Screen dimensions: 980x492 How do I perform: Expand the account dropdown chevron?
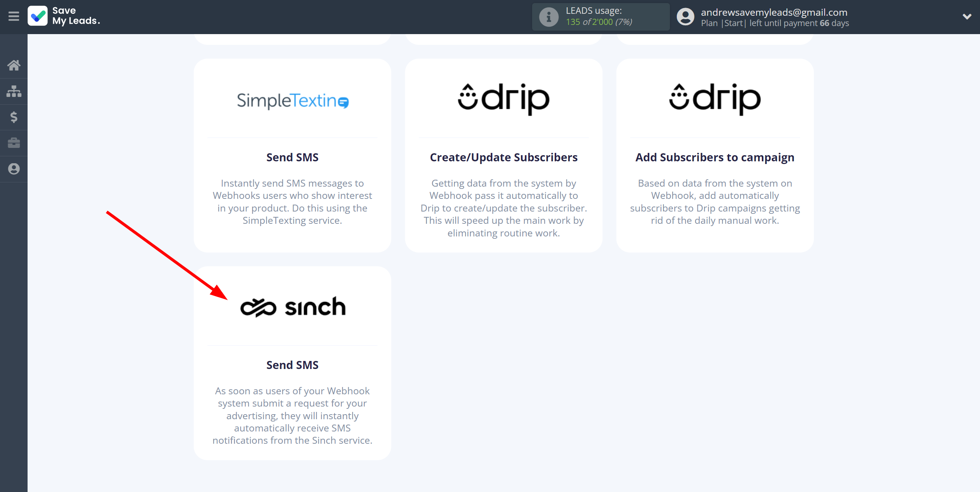point(967,16)
